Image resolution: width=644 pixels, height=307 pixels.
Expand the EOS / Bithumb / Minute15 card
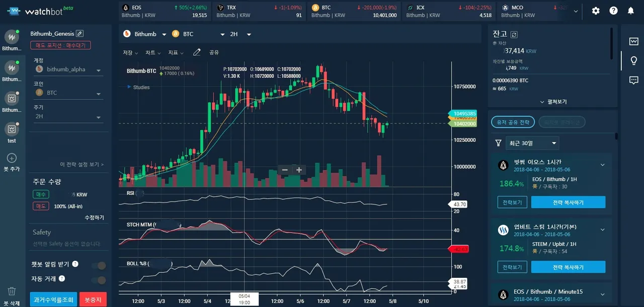pyautogui.click(x=602, y=294)
